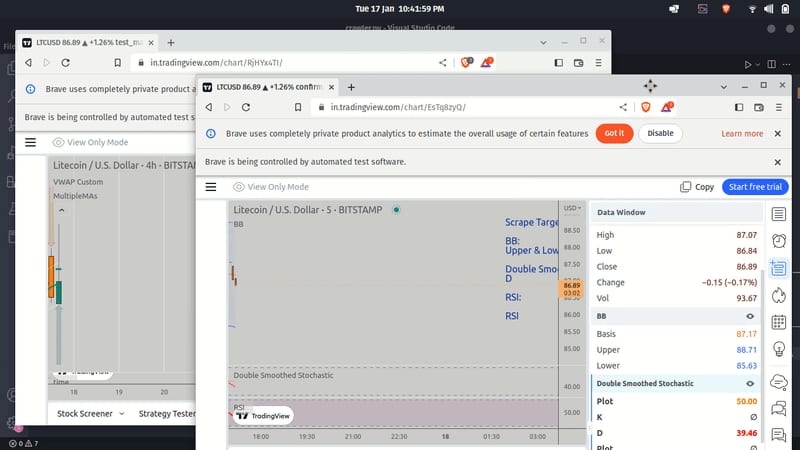Open the tab search chevron in front window
Image resolution: width=800 pixels, height=450 pixels.
(723, 87)
